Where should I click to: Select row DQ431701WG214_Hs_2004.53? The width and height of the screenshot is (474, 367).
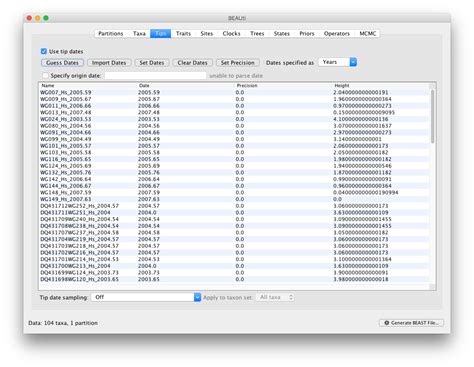(234, 259)
